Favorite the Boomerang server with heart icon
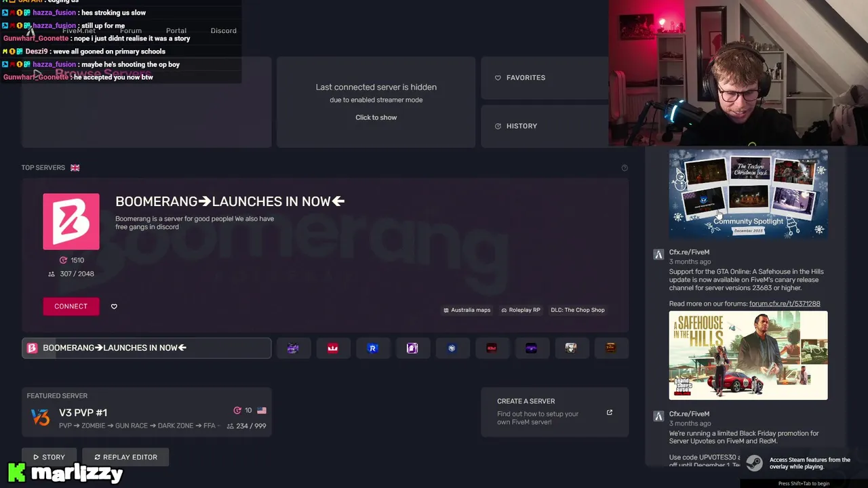Screen dimensions: 868x488 point(114,306)
